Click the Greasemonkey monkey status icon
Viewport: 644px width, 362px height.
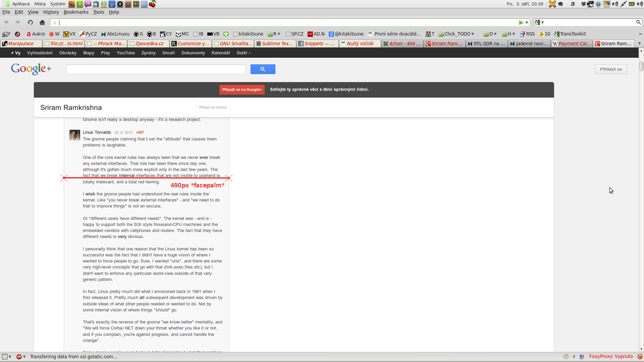pyautogui.click(x=566, y=357)
